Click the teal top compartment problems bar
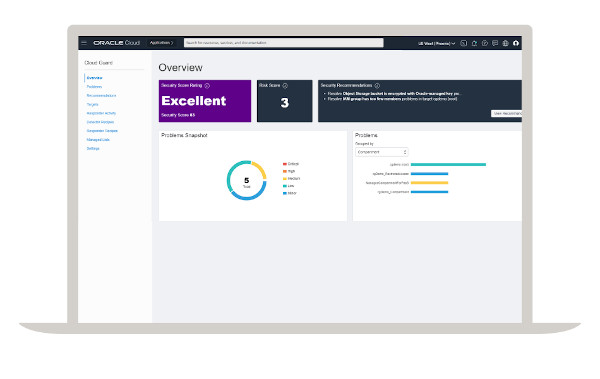This screenshot has height=379, width=600. click(x=448, y=165)
